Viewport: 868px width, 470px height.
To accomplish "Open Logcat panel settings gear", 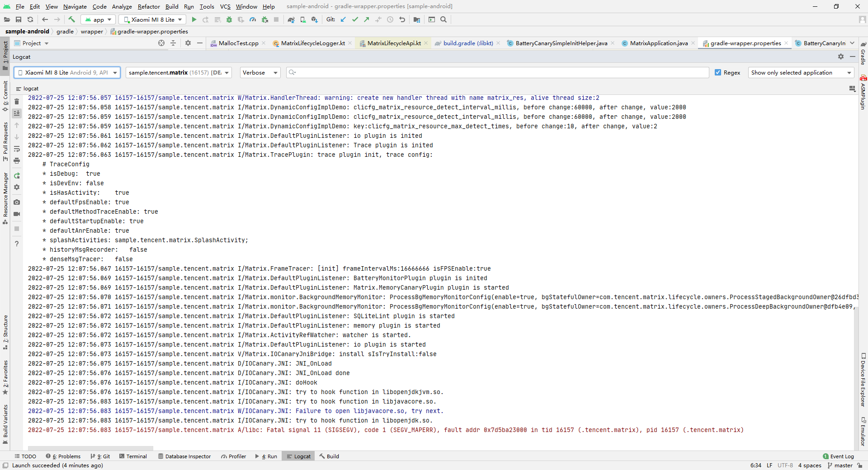I will pos(840,56).
